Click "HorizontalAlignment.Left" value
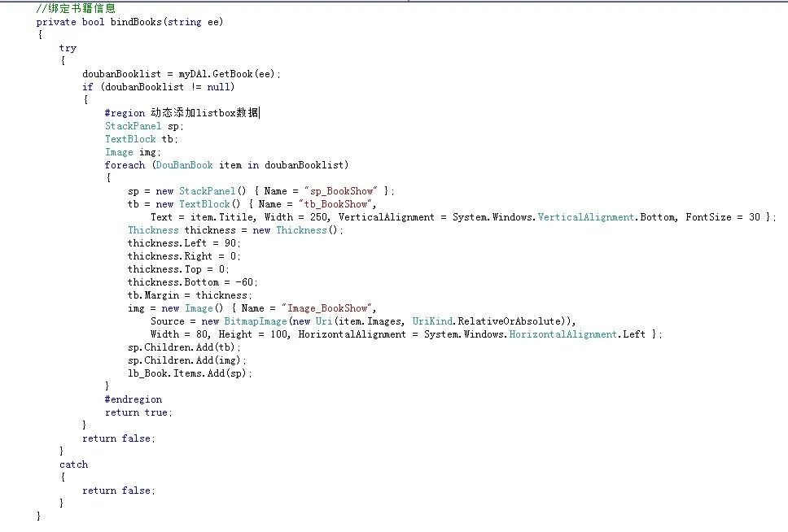The image size is (788, 532). pos(577,334)
